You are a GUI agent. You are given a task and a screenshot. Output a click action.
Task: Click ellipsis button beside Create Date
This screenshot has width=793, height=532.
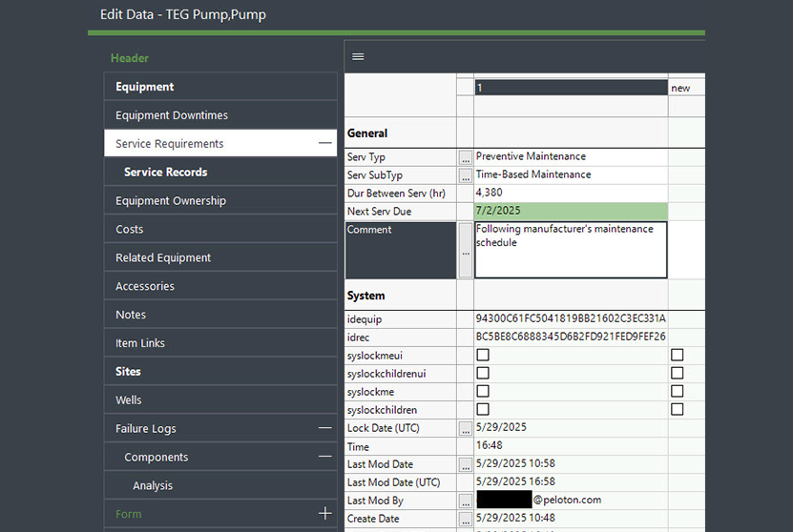(x=466, y=520)
